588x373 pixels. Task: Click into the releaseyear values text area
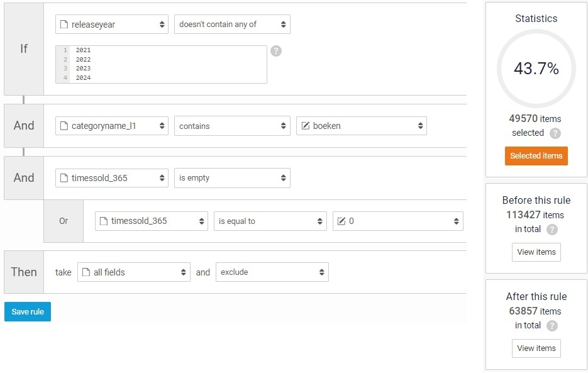point(161,64)
